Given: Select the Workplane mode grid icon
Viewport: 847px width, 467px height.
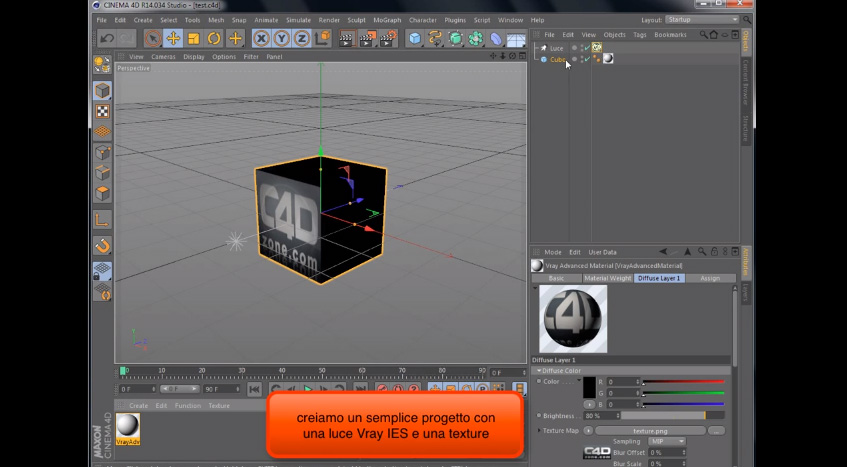Looking at the screenshot, I should [x=103, y=131].
